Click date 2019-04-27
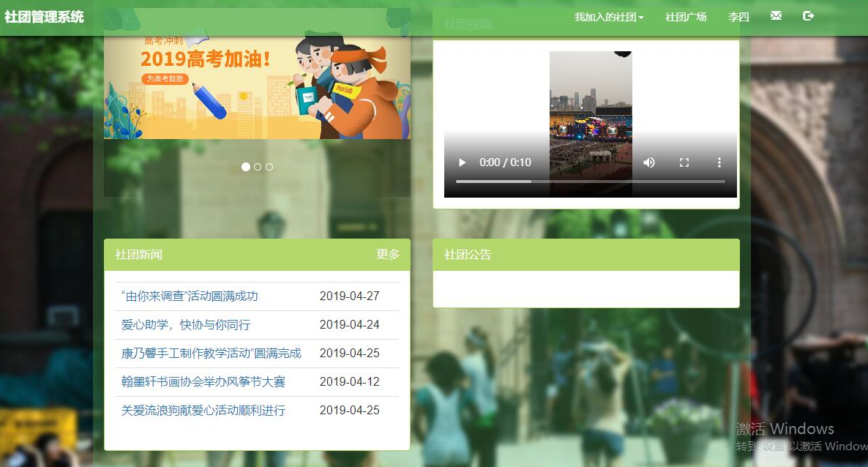868x467 pixels. click(349, 296)
